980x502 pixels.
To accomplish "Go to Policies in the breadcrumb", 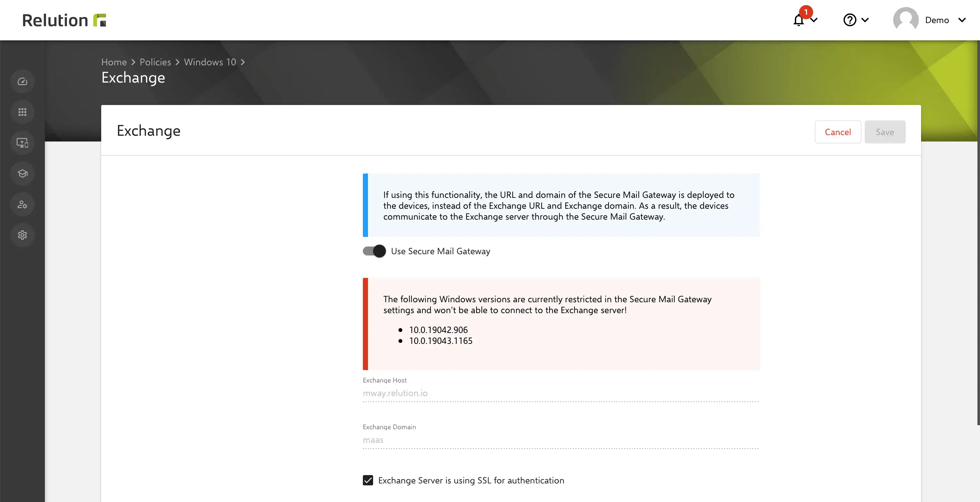I will click(155, 62).
